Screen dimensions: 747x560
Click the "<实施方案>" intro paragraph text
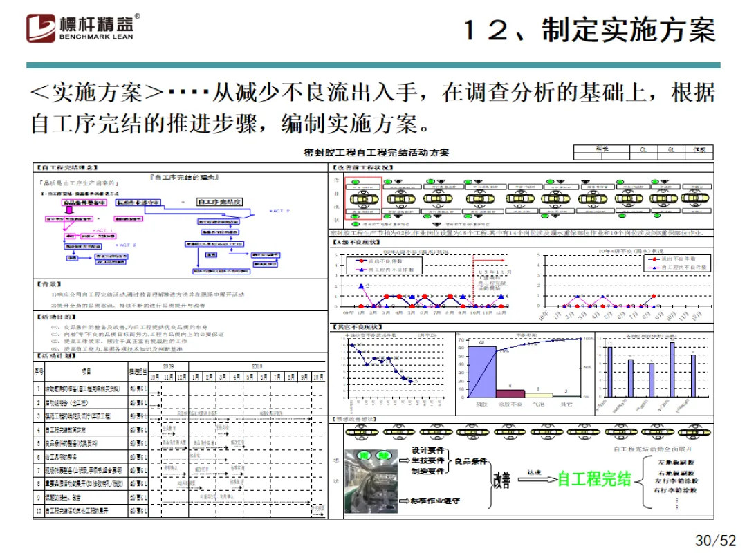coord(373,108)
